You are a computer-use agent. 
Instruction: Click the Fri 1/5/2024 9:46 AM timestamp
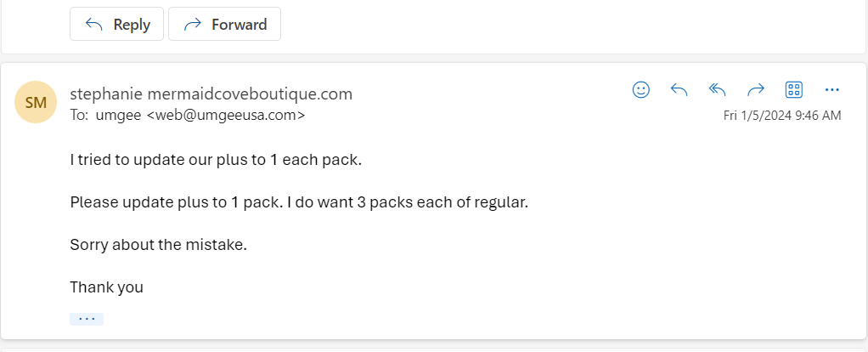coord(782,115)
